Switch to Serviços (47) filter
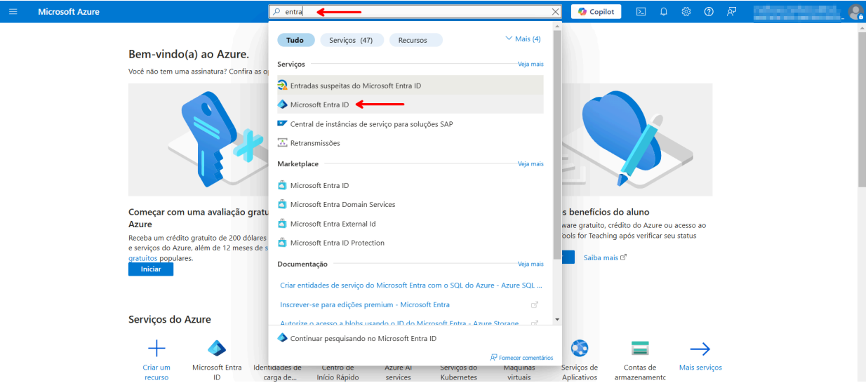 (x=351, y=40)
